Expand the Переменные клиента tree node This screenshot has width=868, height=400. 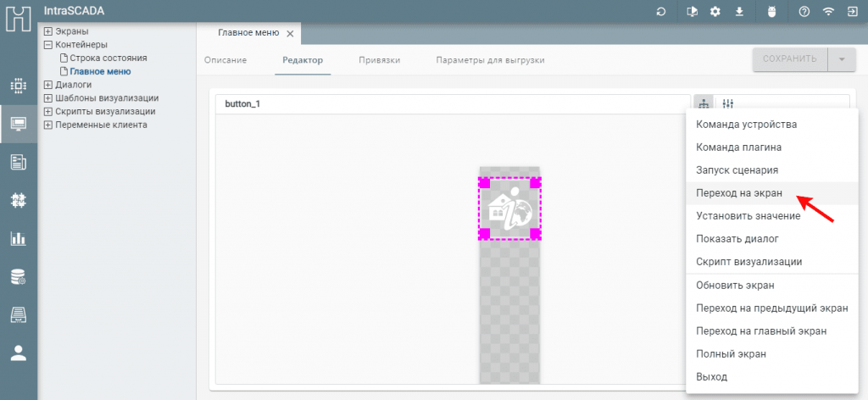point(48,125)
